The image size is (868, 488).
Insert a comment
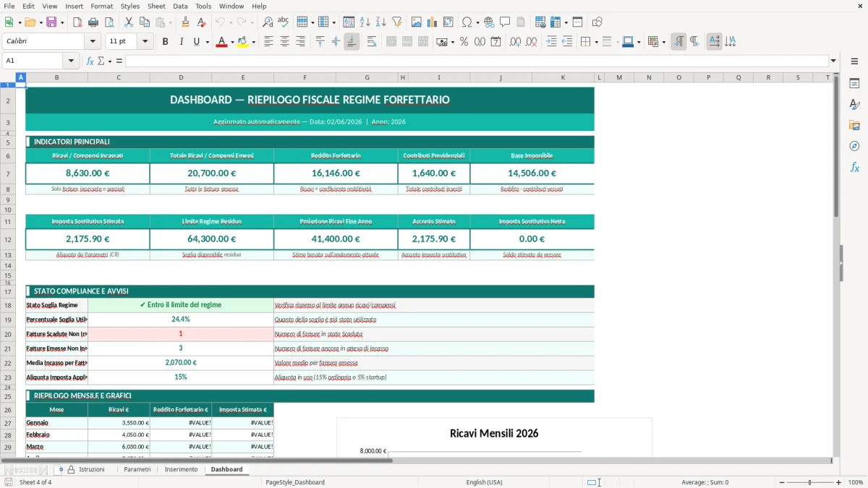505,22
